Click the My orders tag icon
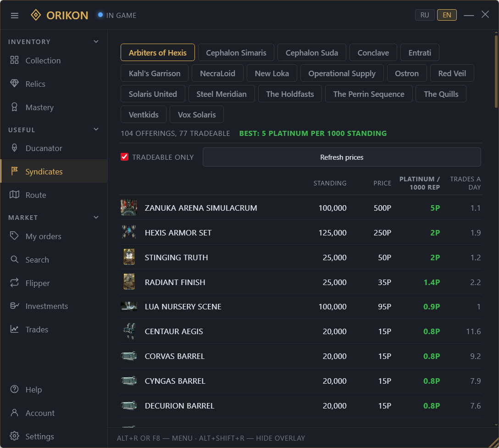 coord(14,236)
